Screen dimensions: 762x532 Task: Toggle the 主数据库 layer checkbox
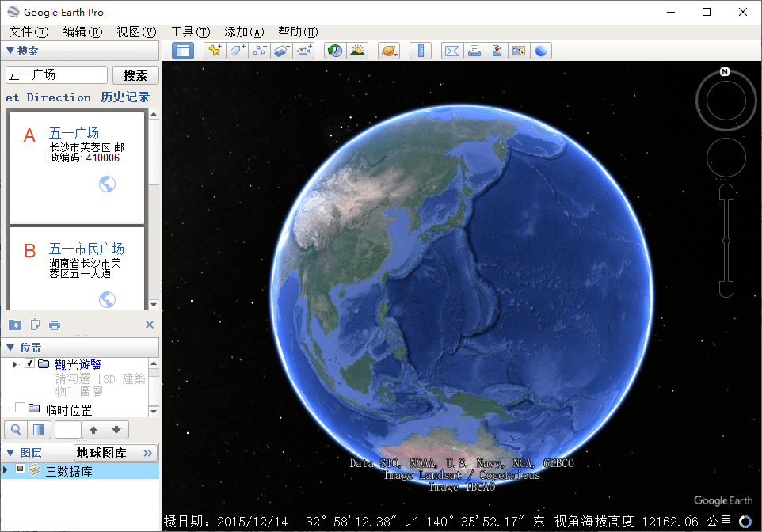point(21,469)
